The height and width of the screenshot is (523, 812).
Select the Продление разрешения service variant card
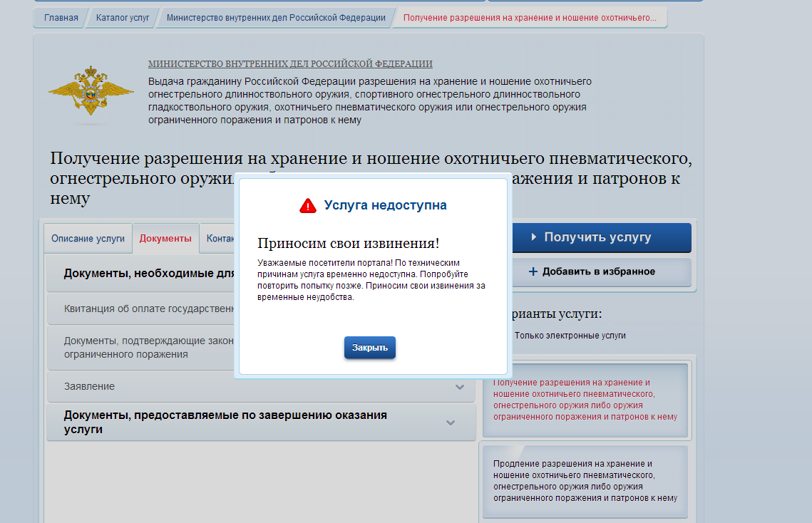(585, 481)
